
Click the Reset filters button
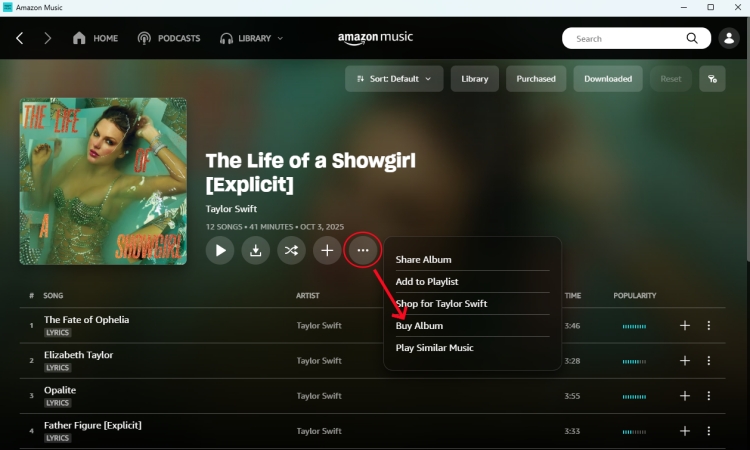(x=671, y=79)
